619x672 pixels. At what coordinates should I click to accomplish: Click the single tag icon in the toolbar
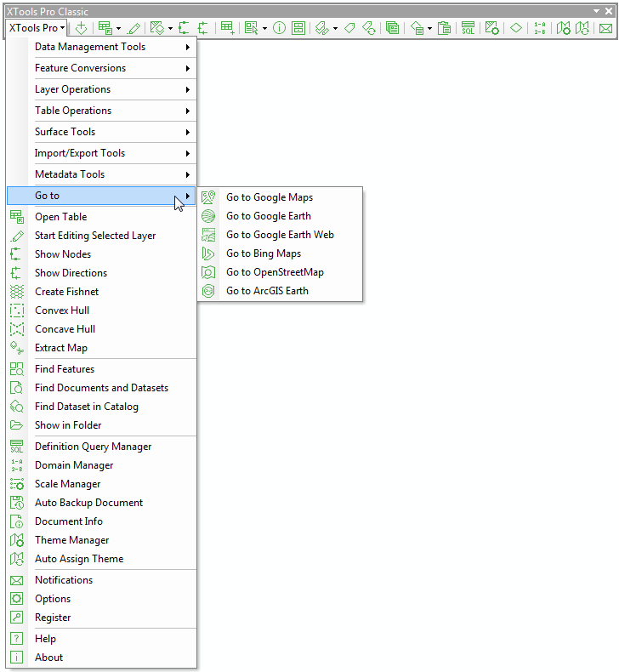[349, 28]
